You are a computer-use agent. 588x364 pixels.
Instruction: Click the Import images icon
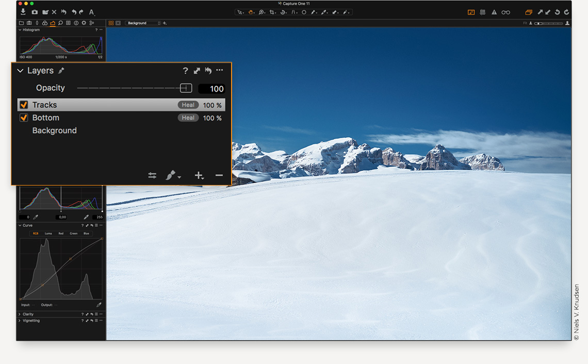[23, 12]
